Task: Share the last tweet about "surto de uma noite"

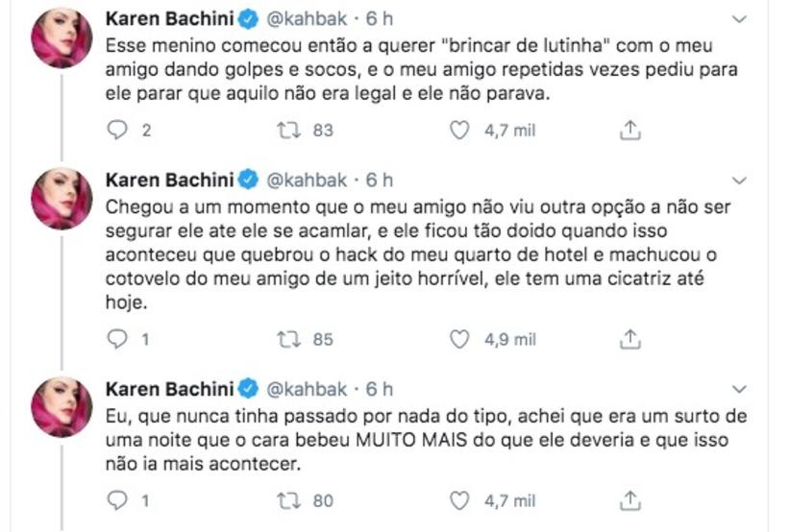Action: click(630, 500)
